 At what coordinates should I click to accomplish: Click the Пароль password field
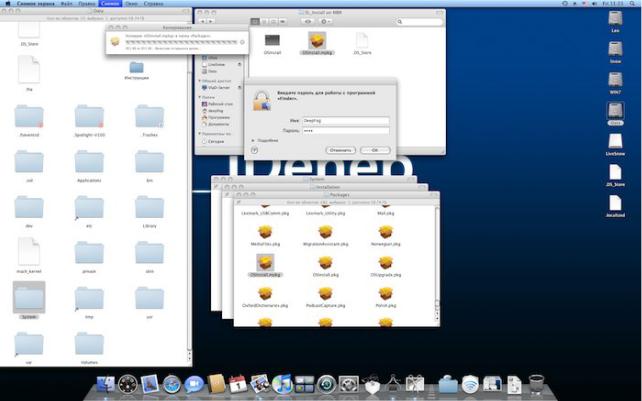(346, 131)
